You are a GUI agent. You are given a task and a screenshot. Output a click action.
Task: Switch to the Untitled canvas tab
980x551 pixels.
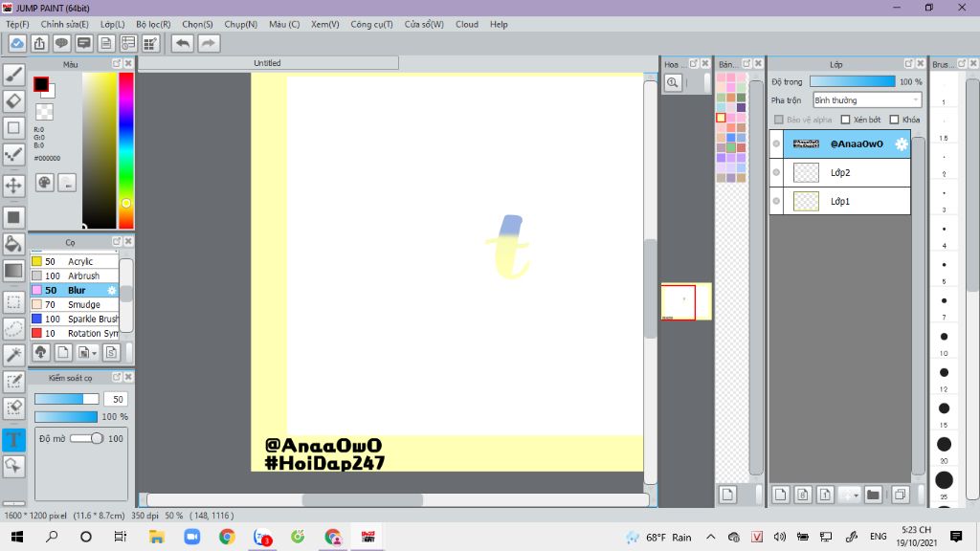click(x=268, y=63)
